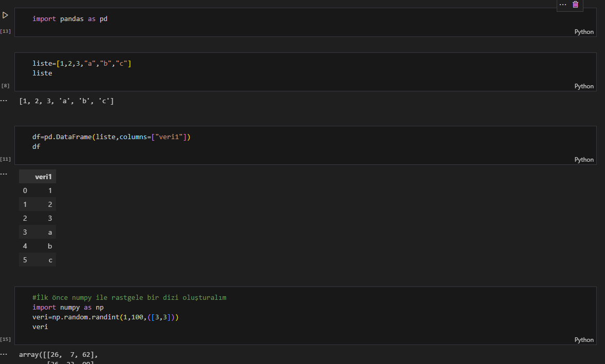This screenshot has height=364, width=605.
Task: Open output options ellipsis beside array output
Action: tap(4, 354)
